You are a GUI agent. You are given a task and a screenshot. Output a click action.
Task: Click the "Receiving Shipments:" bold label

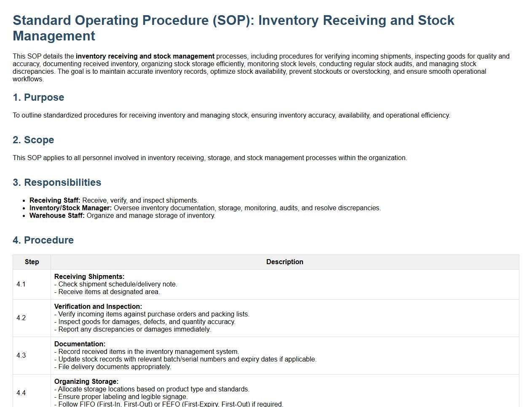point(89,277)
